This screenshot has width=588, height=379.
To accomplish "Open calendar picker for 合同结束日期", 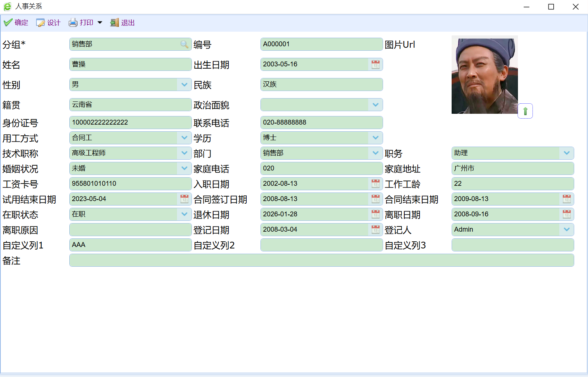I will click(x=566, y=199).
